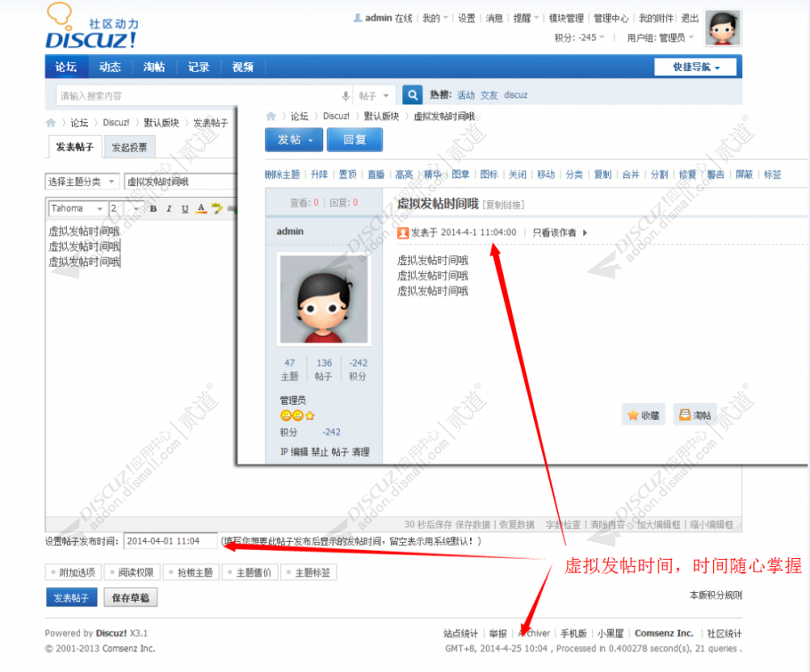The image size is (810, 672).
Task: Click the 复制链接 link
Action: pyautogui.click(x=504, y=205)
